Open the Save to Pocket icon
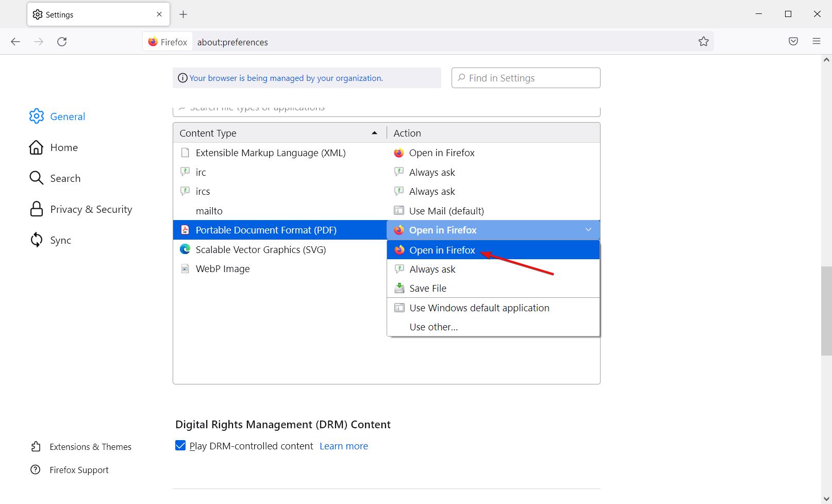Screen dimensions: 832x504 click(793, 42)
